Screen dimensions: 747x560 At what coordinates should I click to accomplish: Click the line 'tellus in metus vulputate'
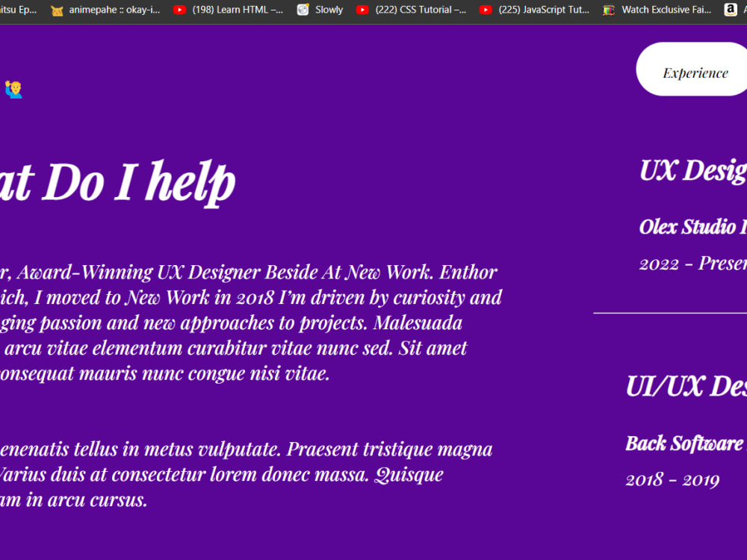click(x=247, y=449)
